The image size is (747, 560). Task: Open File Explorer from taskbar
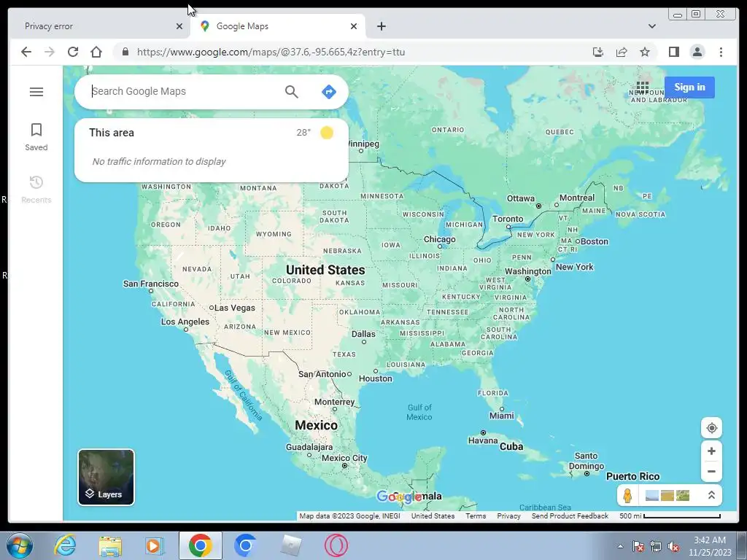[110, 545]
